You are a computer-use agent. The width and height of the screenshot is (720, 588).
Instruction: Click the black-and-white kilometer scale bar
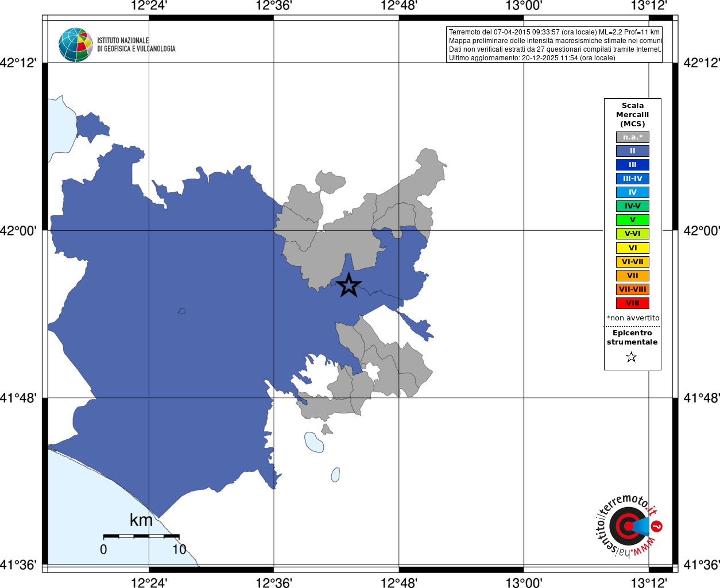tap(141, 536)
